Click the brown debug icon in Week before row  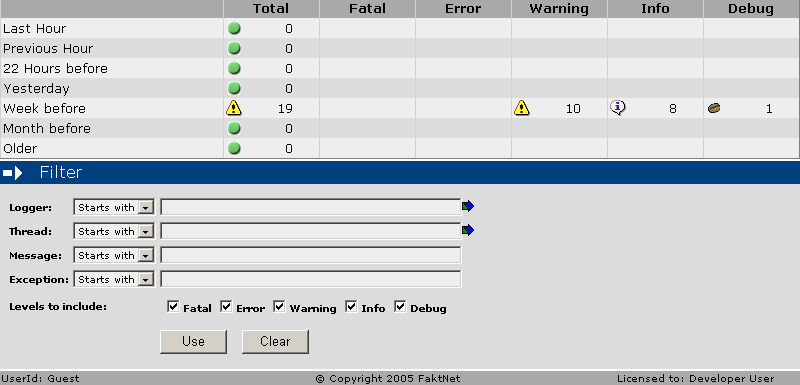point(714,108)
